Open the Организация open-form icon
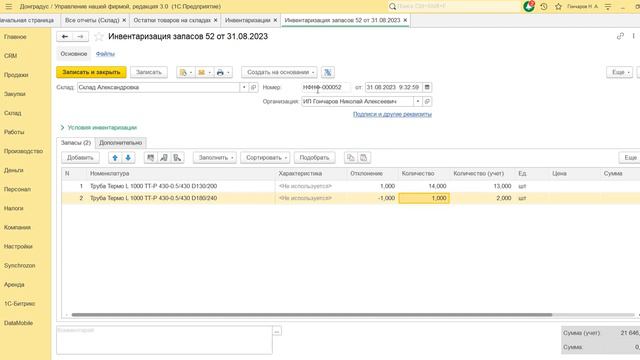Image resolution: width=640 pixels, height=360 pixels. click(427, 101)
